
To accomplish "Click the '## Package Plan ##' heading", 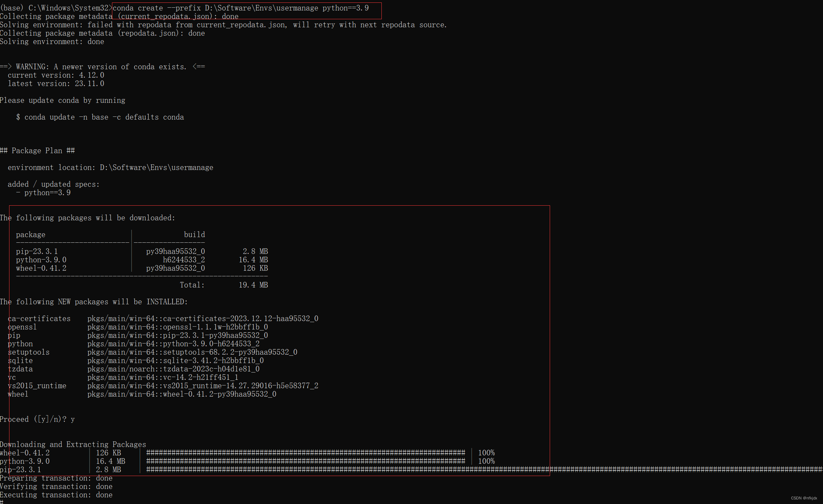I will click(37, 151).
